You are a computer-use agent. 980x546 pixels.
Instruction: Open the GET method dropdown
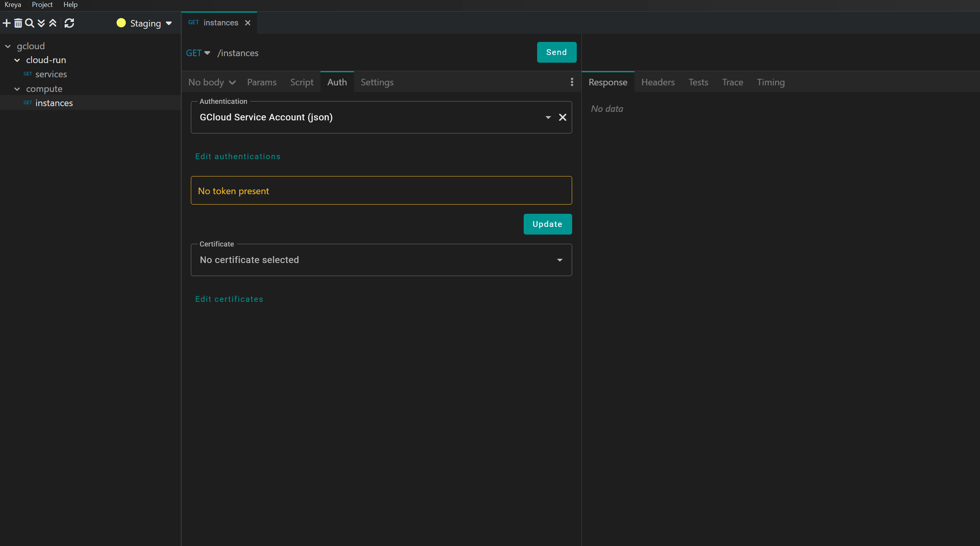(x=198, y=53)
